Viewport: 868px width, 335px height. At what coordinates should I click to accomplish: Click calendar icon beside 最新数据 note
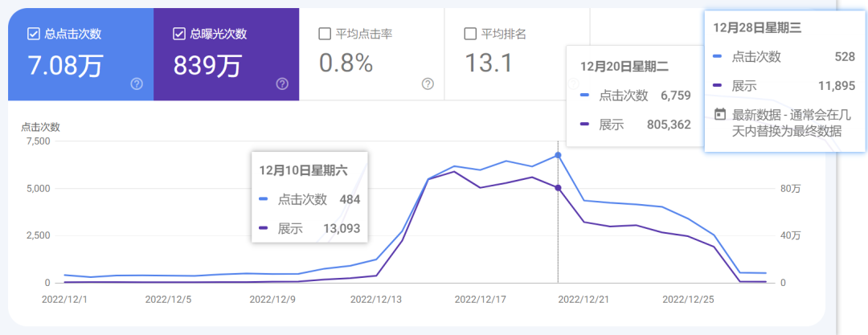(x=720, y=114)
